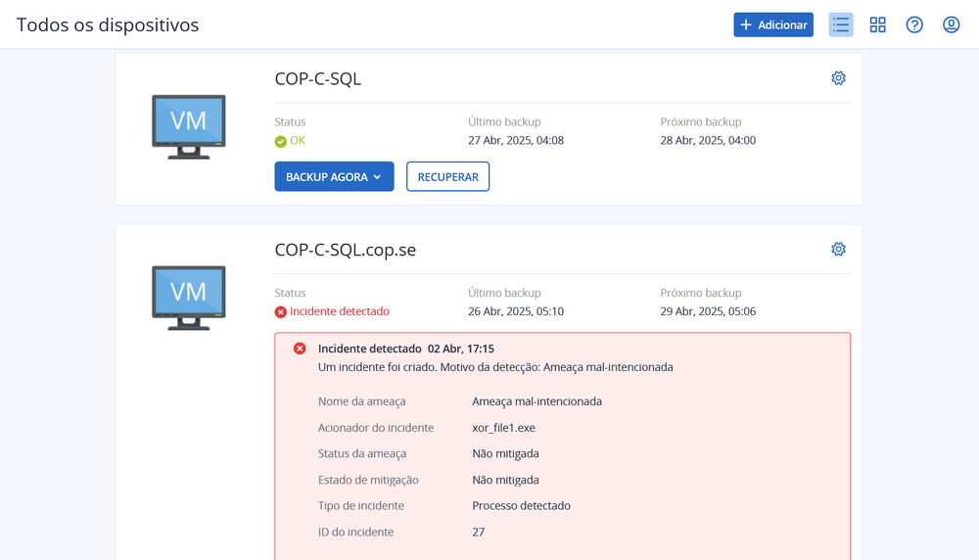Click the red error icon in incident panel
Viewport: 979px width, 560px height.
click(x=300, y=349)
